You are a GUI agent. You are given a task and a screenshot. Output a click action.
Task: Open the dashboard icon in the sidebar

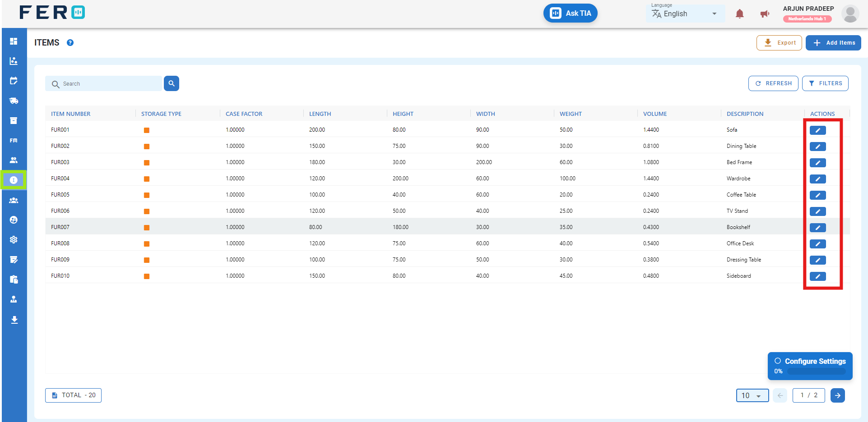coord(14,41)
